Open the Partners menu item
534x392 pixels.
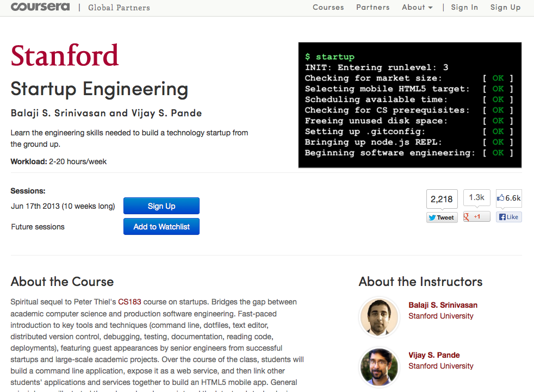[x=372, y=8]
